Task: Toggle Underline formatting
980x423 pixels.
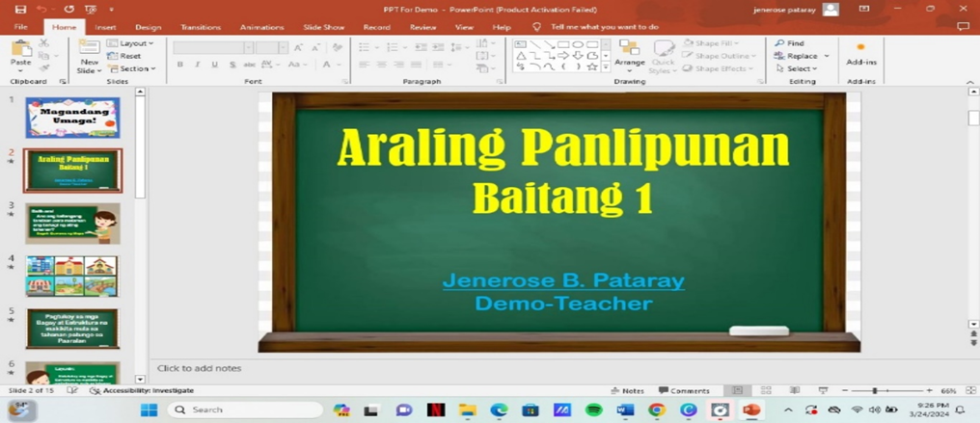Action: point(214,65)
